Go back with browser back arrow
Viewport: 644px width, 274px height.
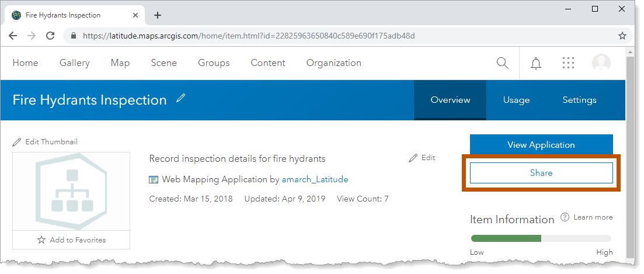(x=13, y=36)
